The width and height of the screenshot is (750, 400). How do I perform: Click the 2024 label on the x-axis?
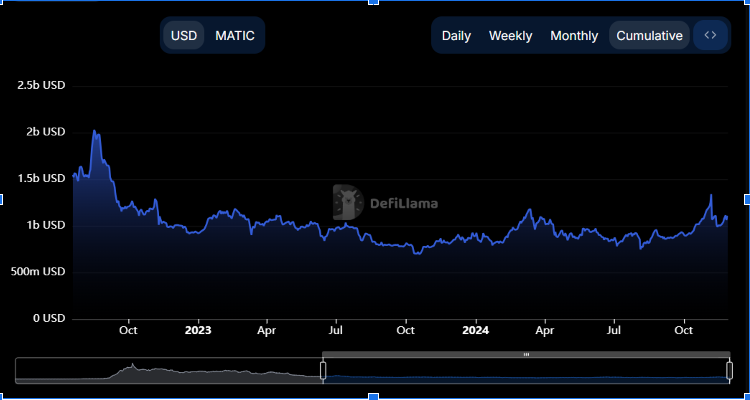[476, 331]
